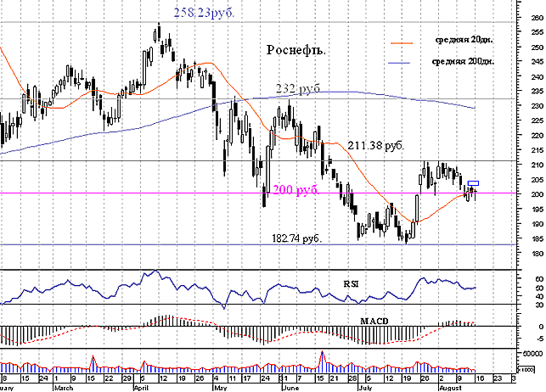Viewport: 546px width, 392px height.
Task: Click the 215 value on price axis
Action: pos(538,150)
